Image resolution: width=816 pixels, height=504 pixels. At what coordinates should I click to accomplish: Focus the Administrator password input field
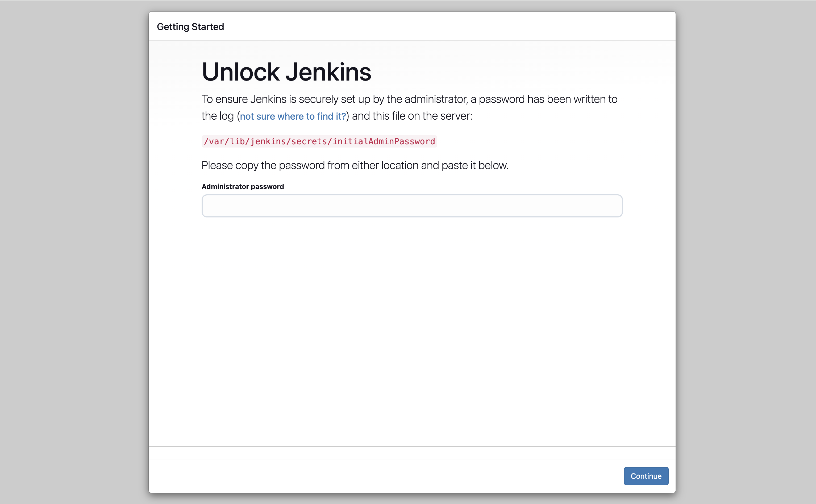coord(411,206)
